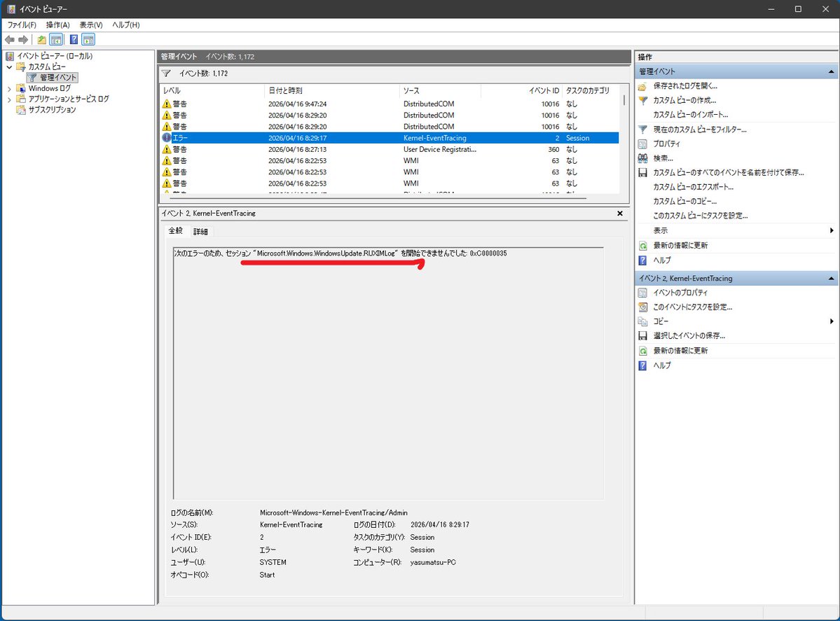Click the green refresh icon under 管理イベント
This screenshot has width=840, height=621.
(x=643, y=245)
